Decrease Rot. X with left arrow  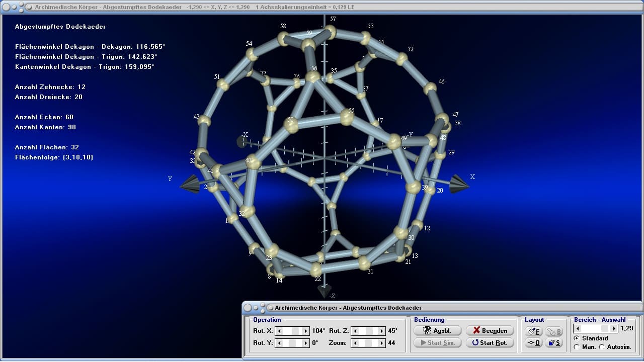tap(279, 331)
